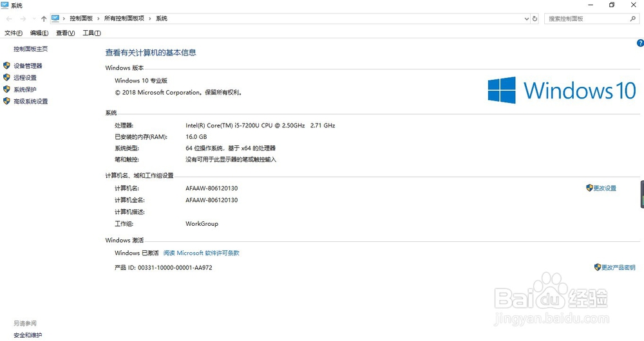Open 设备管理器 link
The height and width of the screenshot is (341, 644).
coord(28,66)
